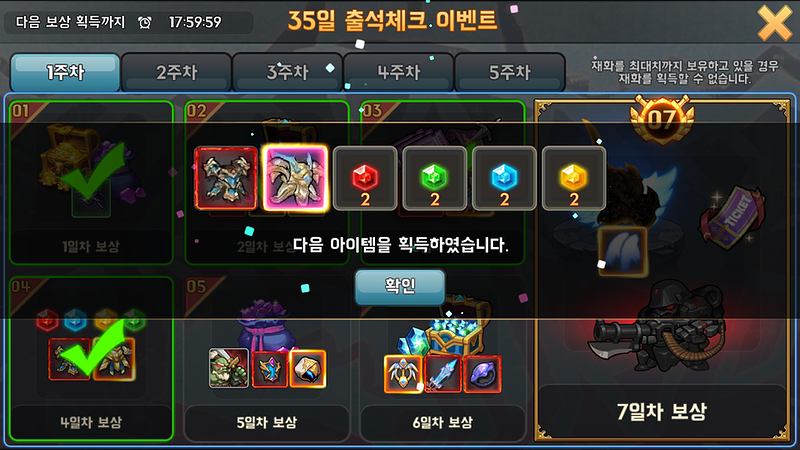Click the green gem reward slot
The height and width of the screenshot is (450, 800).
[435, 178]
